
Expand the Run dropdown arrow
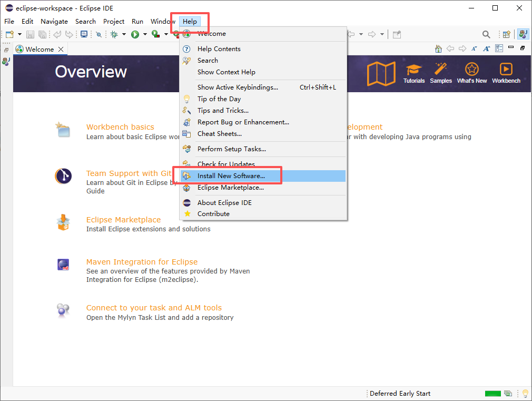click(x=145, y=34)
